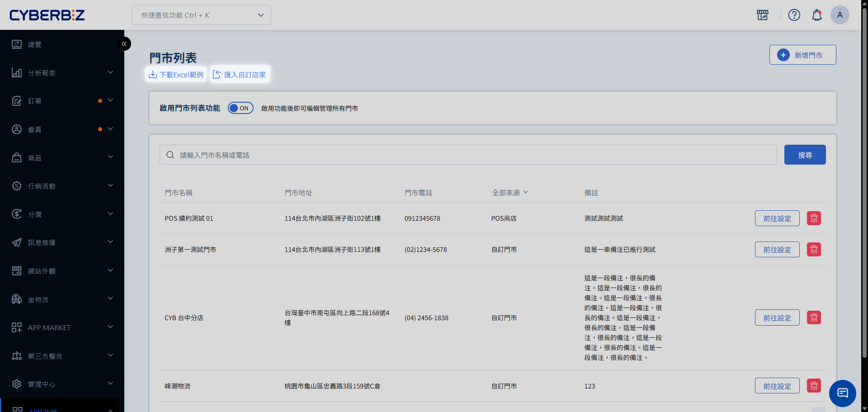Open the 快速查找功能 quick search dropdown
This screenshot has width=868, height=412.
(x=202, y=15)
